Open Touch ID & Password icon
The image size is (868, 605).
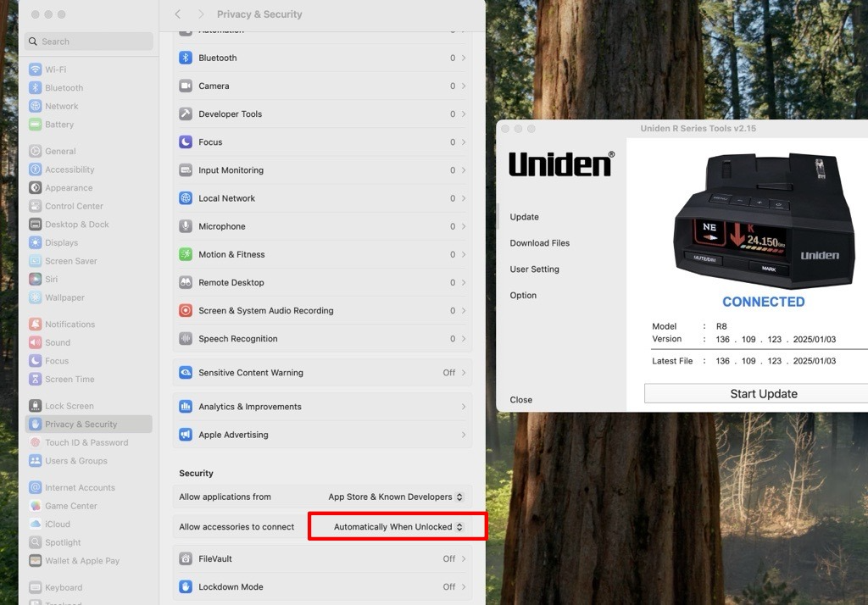coord(36,442)
